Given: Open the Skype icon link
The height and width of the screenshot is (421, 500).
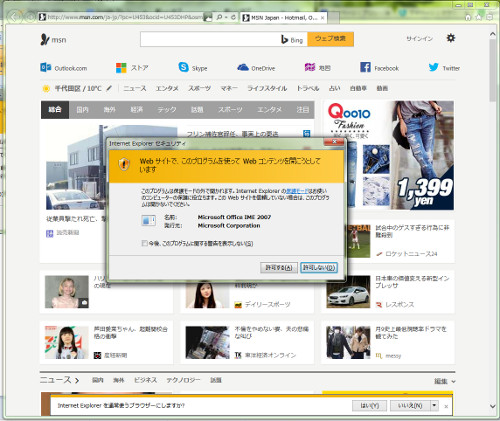Looking at the screenshot, I should pos(183,67).
